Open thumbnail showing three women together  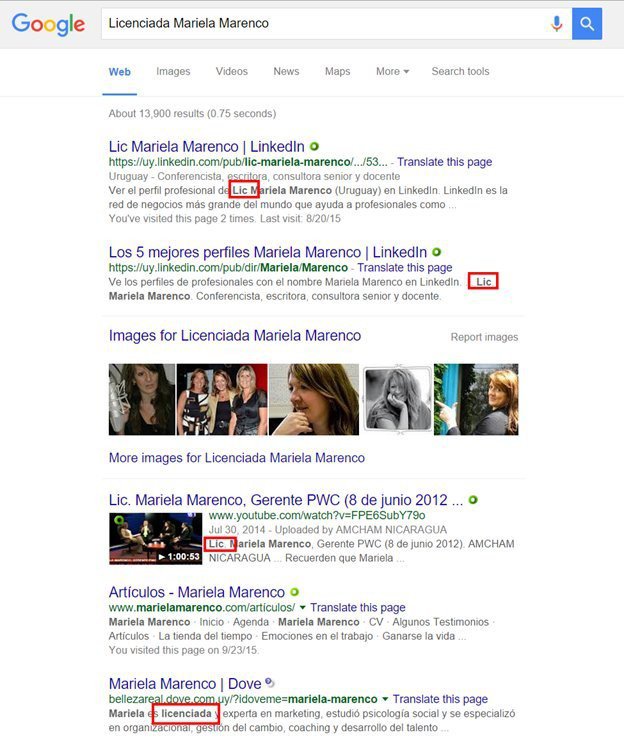point(222,400)
